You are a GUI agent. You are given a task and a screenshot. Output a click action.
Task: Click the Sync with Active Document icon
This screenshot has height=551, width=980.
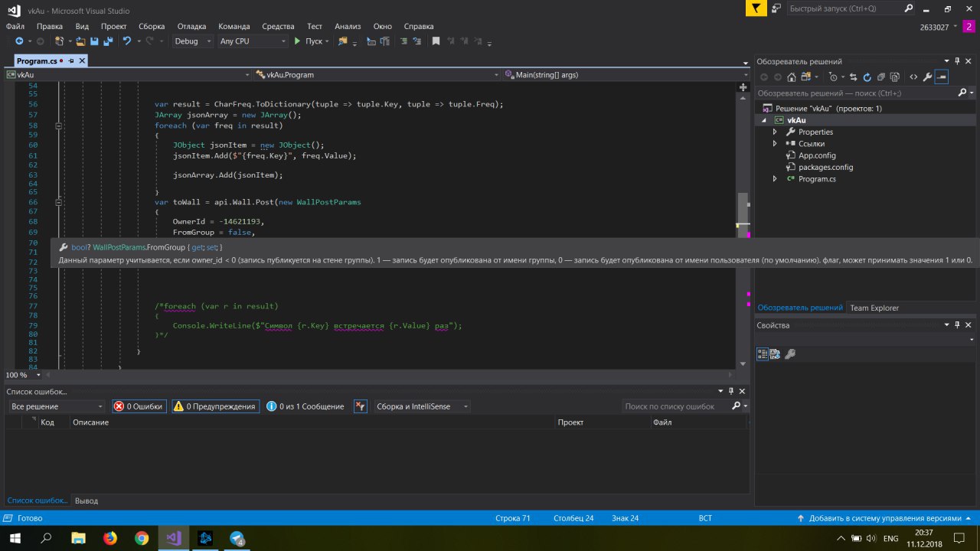click(853, 77)
